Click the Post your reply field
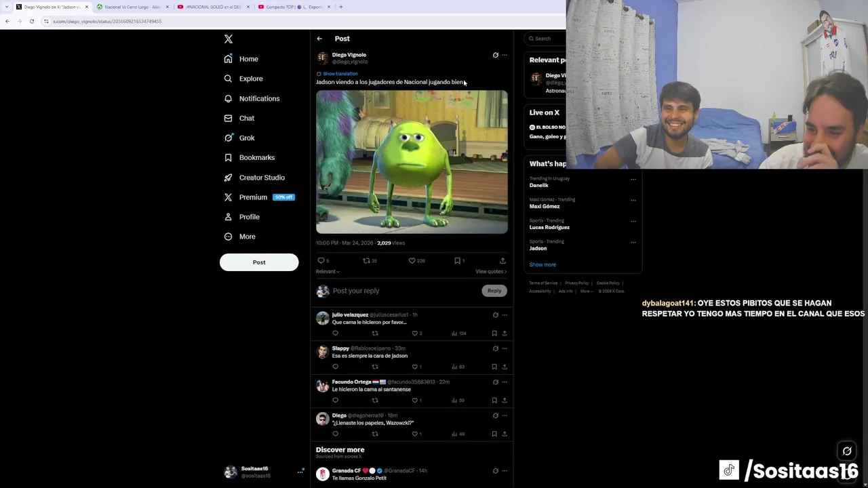Image resolution: width=868 pixels, height=488 pixels. 406,291
